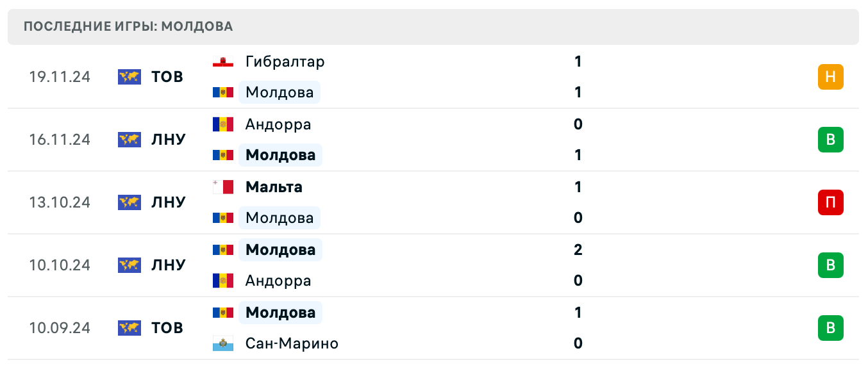Click the Гибралтар team link
This screenshot has width=868, height=369.
coord(284,61)
